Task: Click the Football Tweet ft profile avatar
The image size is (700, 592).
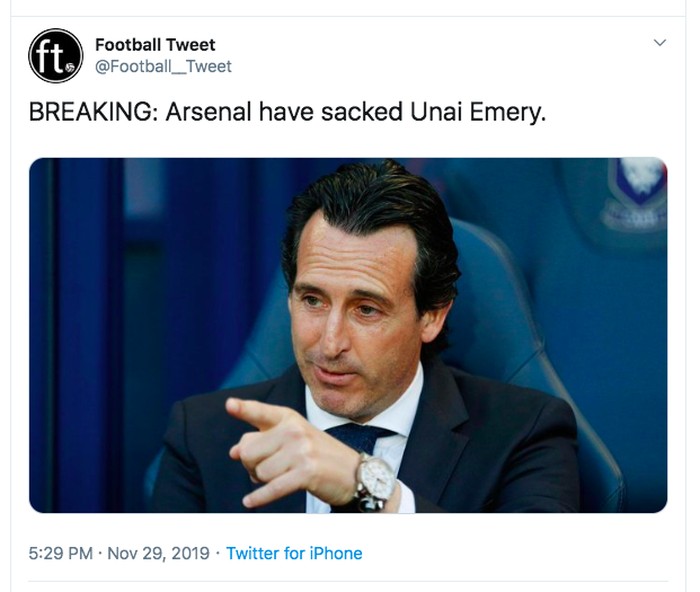Action: (x=56, y=56)
